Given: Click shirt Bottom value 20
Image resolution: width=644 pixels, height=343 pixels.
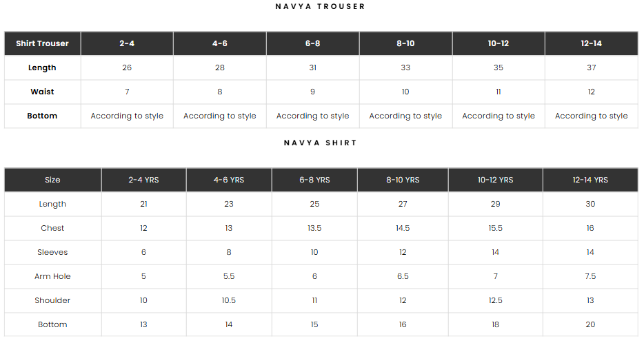Looking at the screenshot, I should tap(590, 324).
